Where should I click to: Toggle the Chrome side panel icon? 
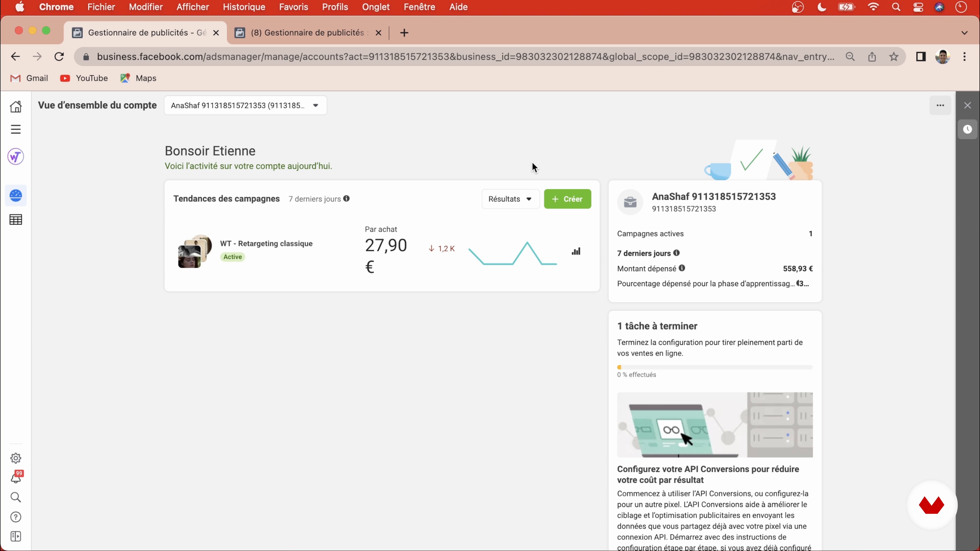coord(921,57)
